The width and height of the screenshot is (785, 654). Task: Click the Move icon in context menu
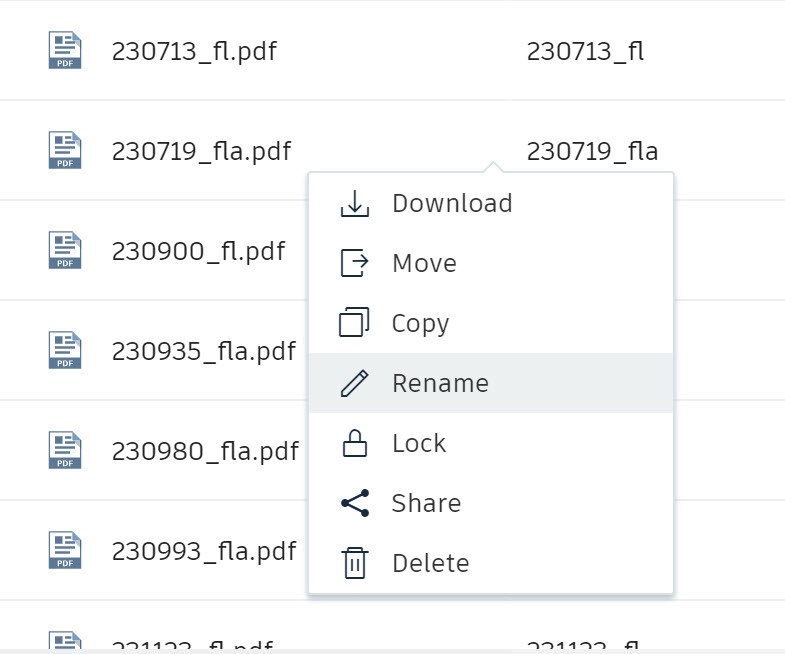click(x=354, y=263)
